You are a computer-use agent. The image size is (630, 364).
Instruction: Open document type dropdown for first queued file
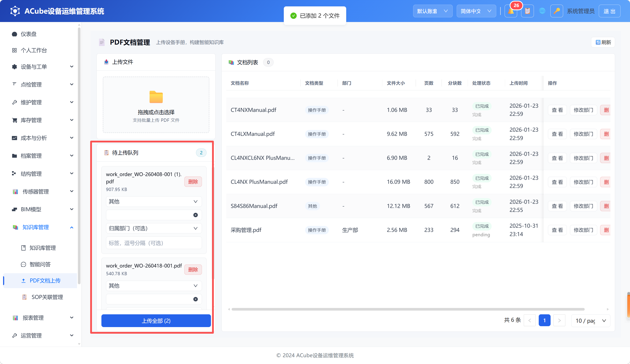tap(154, 201)
